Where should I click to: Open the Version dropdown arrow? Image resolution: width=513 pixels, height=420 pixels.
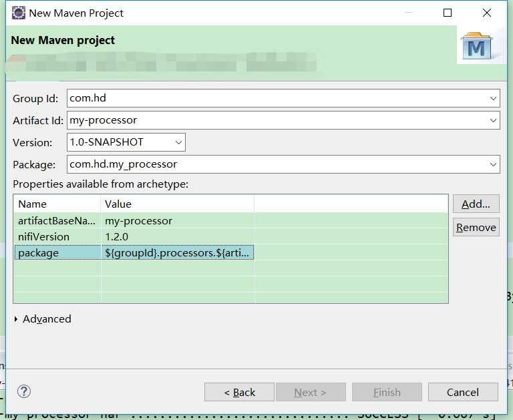pos(178,142)
